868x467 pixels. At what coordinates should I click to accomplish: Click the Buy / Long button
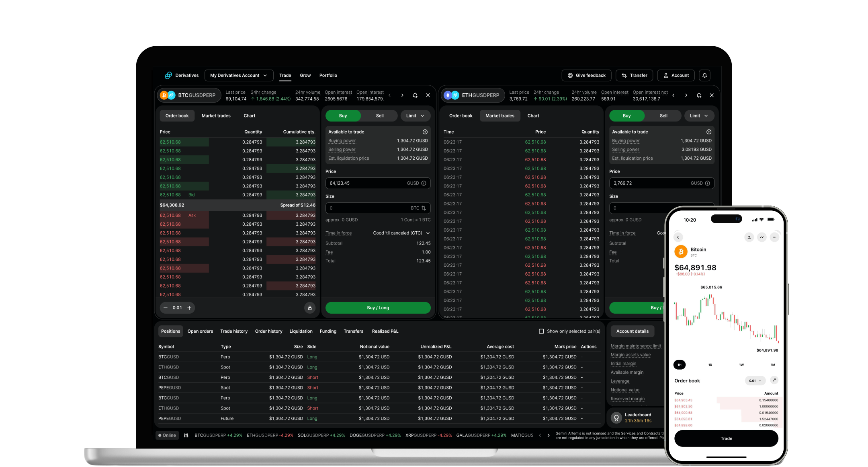[x=378, y=308]
